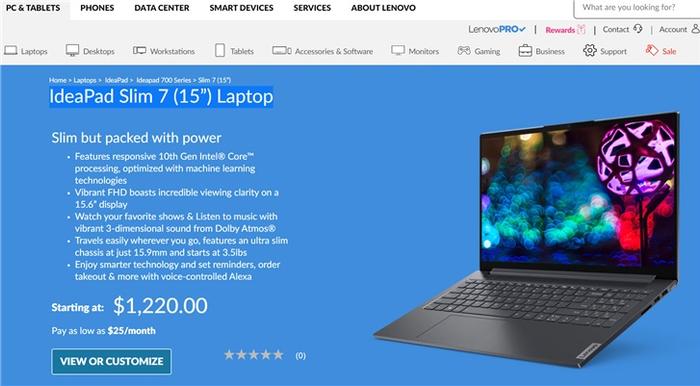Focus the 'What are you looking for?' search box
Image resolution: width=700 pixels, height=386 pixels.
[637, 8]
